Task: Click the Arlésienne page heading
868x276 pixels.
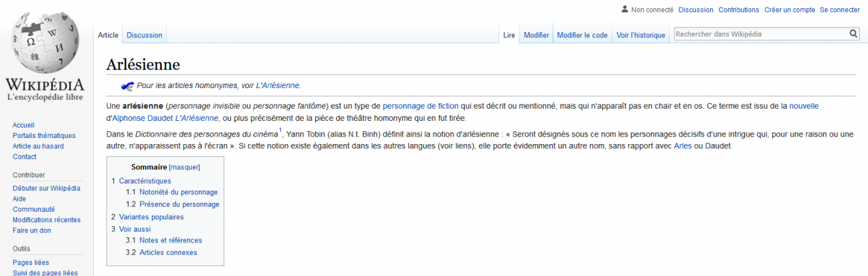Action: 143,64
